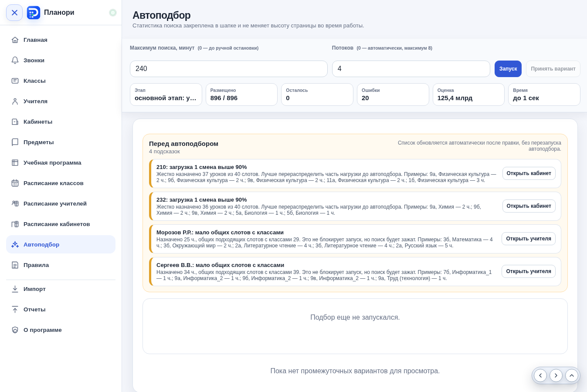The width and height of the screenshot is (587, 392).
Task: Click the upload icon beside Отчеты
Action: tap(15, 309)
